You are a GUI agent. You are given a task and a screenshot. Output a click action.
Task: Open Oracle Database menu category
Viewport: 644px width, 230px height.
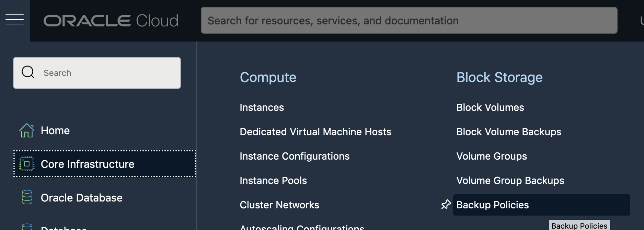(81, 198)
